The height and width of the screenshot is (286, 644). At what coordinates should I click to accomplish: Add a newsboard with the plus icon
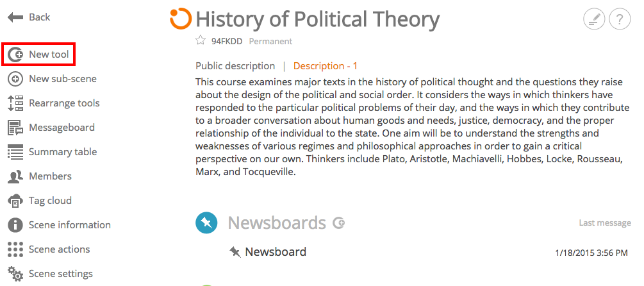tap(338, 223)
